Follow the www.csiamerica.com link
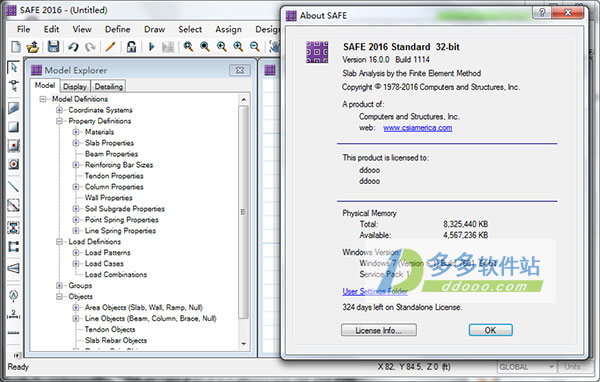The height and width of the screenshot is (382, 600). coord(417,128)
